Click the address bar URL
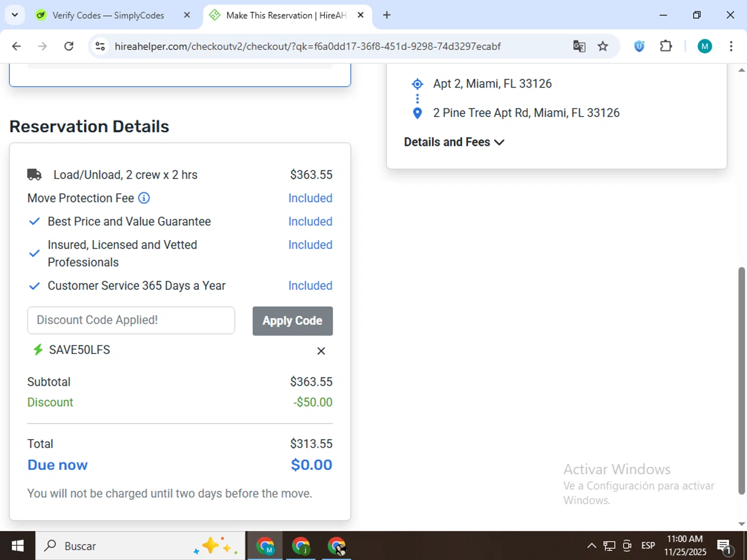The width and height of the screenshot is (747, 560). click(307, 46)
